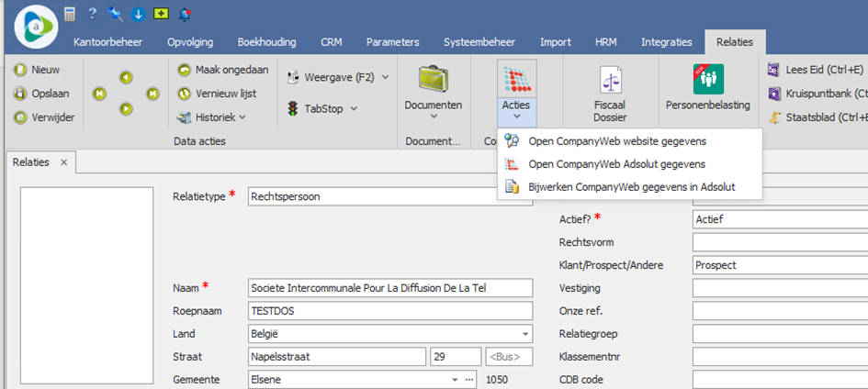Open the Weergave (F2) dropdown
The image size is (868, 389).
coord(338,77)
